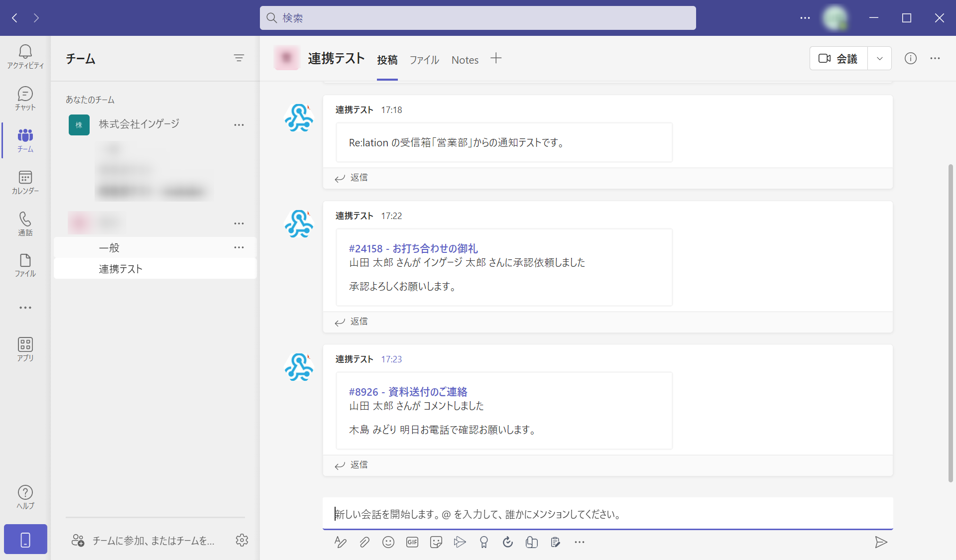Select the 連携テスト channel

155,269
